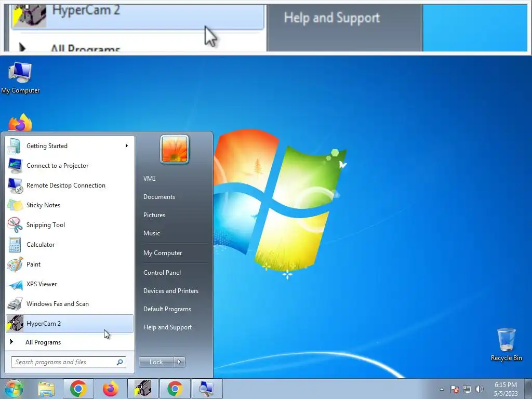Expand the Getting Started submenu arrow

[x=127, y=146]
